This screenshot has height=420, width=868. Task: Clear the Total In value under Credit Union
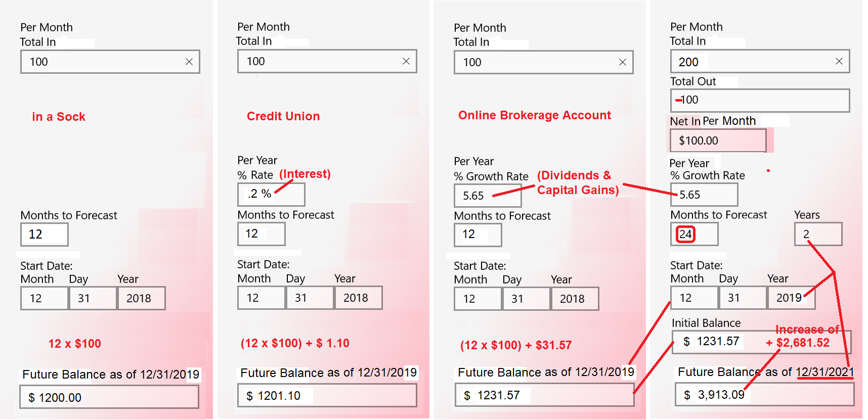pos(406,61)
